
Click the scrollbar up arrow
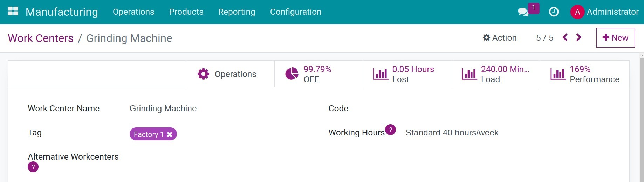tap(642, 56)
